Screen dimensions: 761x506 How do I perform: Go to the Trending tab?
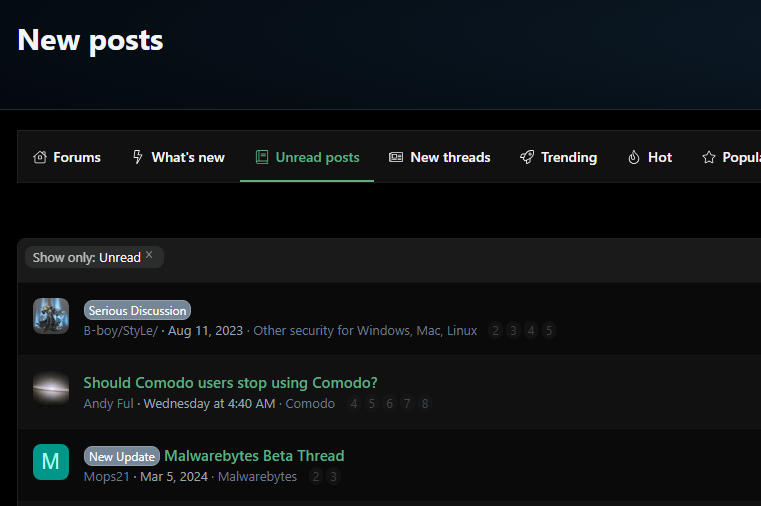tap(558, 157)
